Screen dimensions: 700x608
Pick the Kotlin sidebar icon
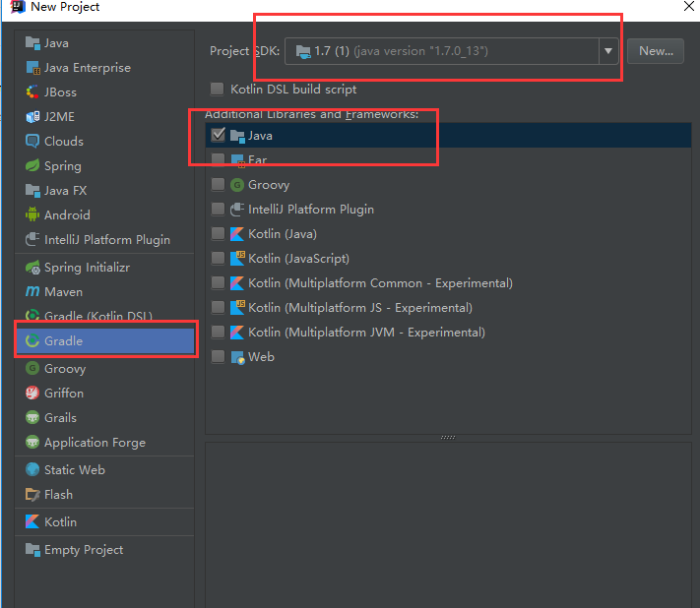(32, 521)
